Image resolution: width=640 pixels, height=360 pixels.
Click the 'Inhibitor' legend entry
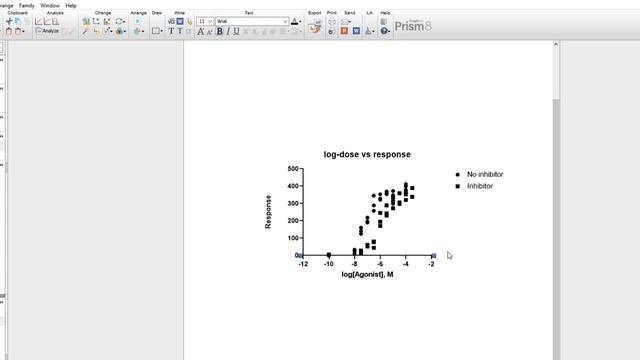(480, 186)
